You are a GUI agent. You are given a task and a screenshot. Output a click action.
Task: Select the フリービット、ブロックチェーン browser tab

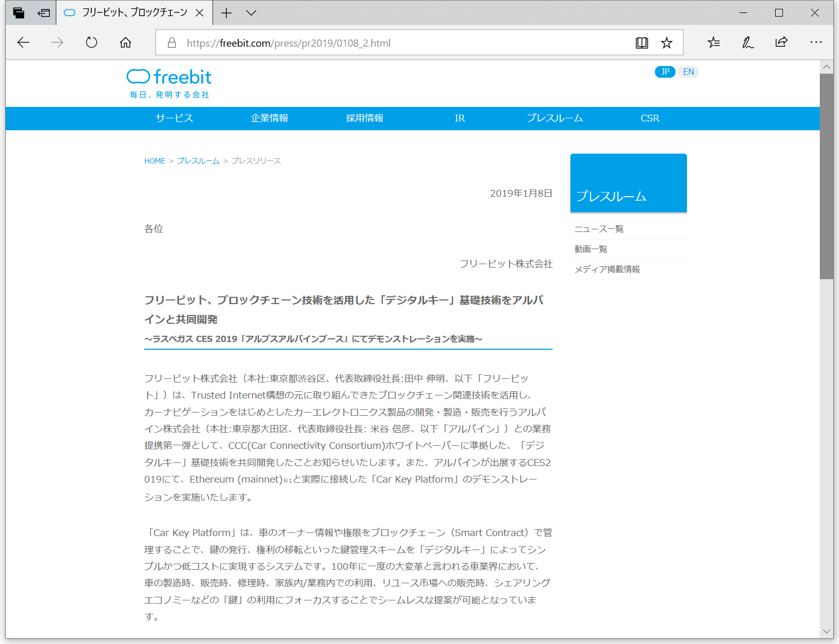(x=134, y=12)
